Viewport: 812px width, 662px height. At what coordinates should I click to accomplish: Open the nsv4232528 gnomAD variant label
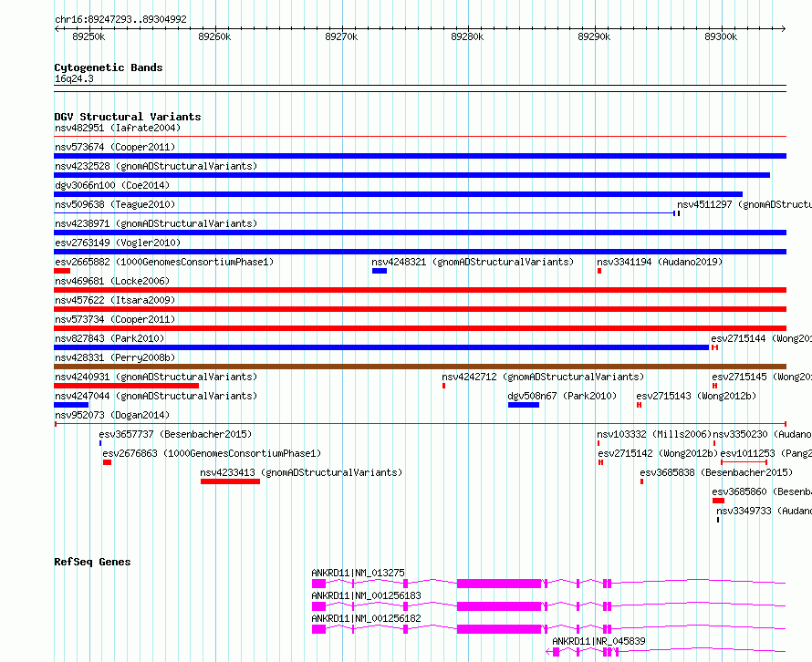coord(156,166)
